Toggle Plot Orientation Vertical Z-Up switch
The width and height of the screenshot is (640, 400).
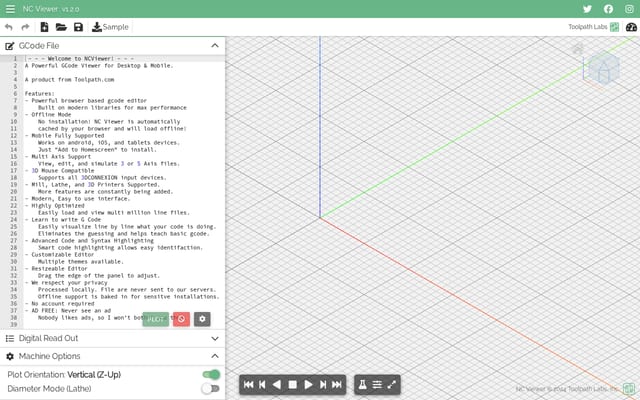pos(211,374)
